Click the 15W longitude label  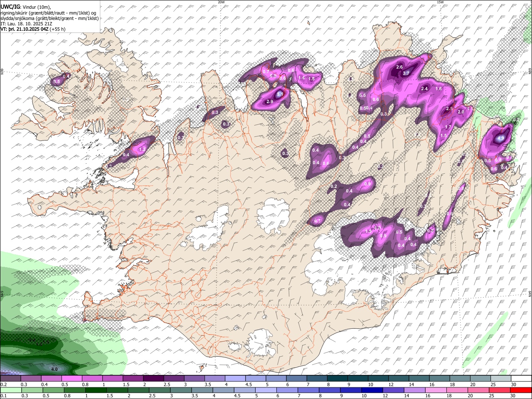coord(441,2)
